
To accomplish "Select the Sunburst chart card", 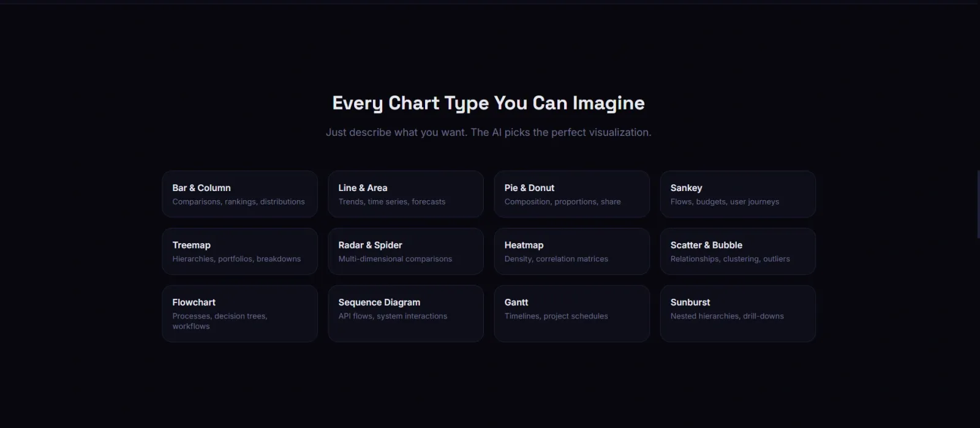I will (x=737, y=313).
